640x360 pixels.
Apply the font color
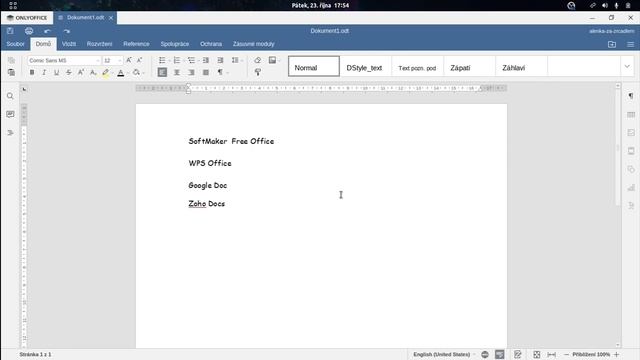point(121,73)
